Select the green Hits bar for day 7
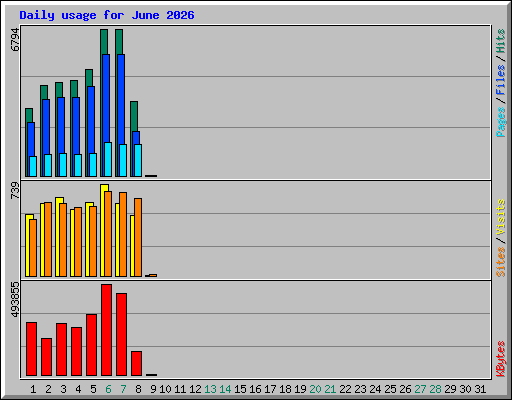 coord(119,42)
